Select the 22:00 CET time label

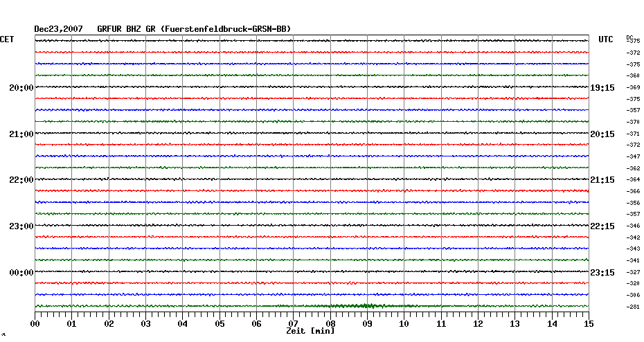pyautogui.click(x=21, y=180)
